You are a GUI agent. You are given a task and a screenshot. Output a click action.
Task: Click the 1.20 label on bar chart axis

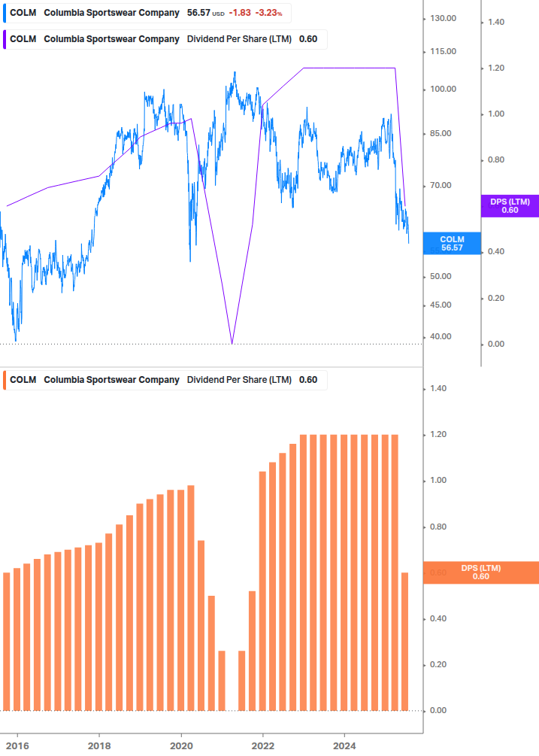[438, 434]
